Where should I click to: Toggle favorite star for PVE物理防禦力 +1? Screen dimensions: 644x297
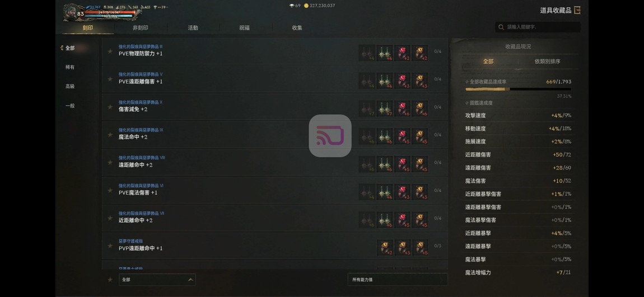[x=110, y=51]
